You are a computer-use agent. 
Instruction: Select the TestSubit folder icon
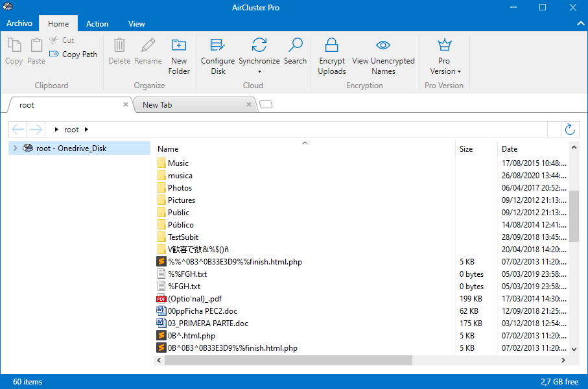(161, 237)
